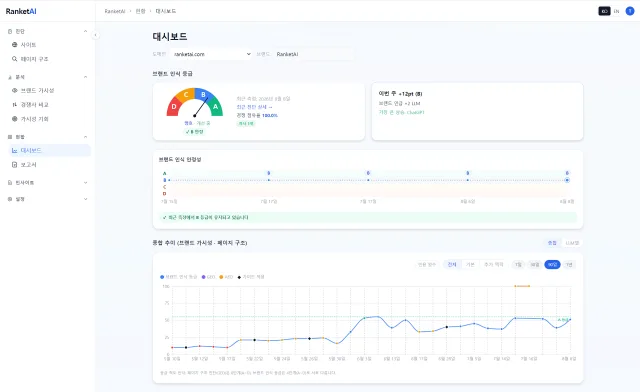
Task: Open the blue user avatar menu
Action: (x=630, y=11)
